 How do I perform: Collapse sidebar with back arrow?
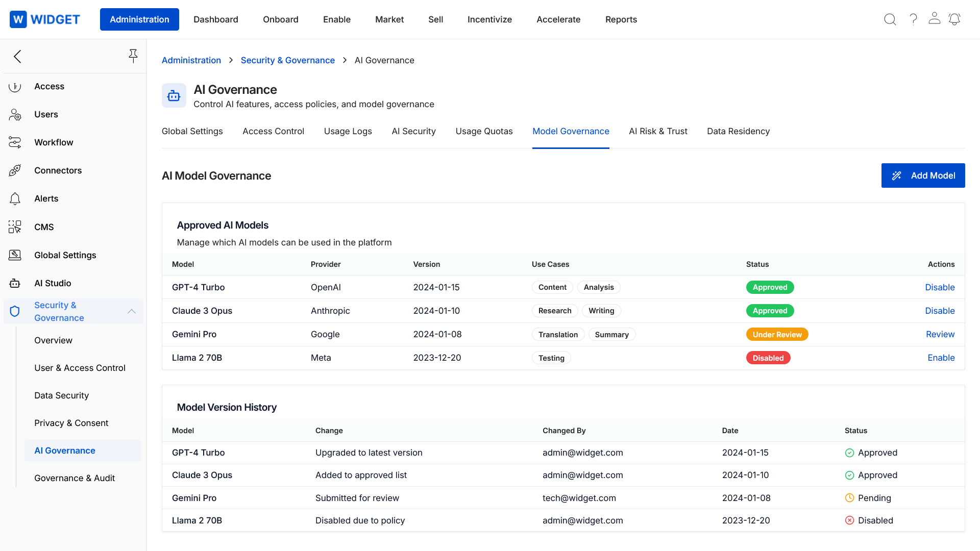18,56
